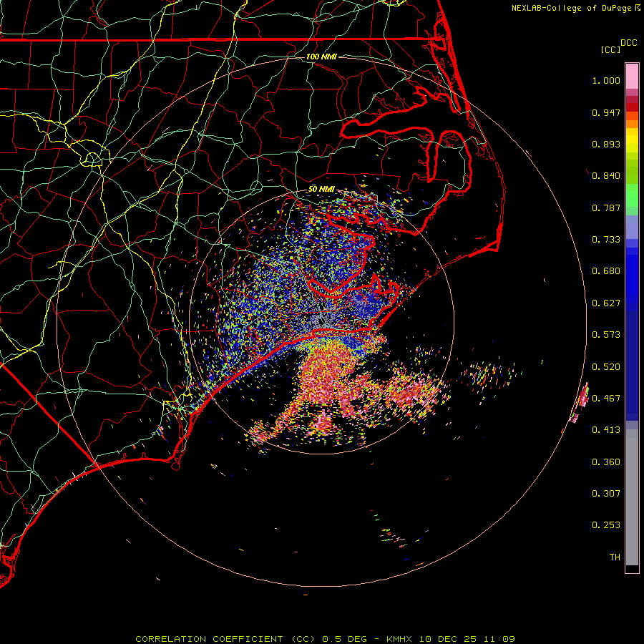Select the 0.733 scale value
The height and width of the screenshot is (644, 644).
[606, 240]
